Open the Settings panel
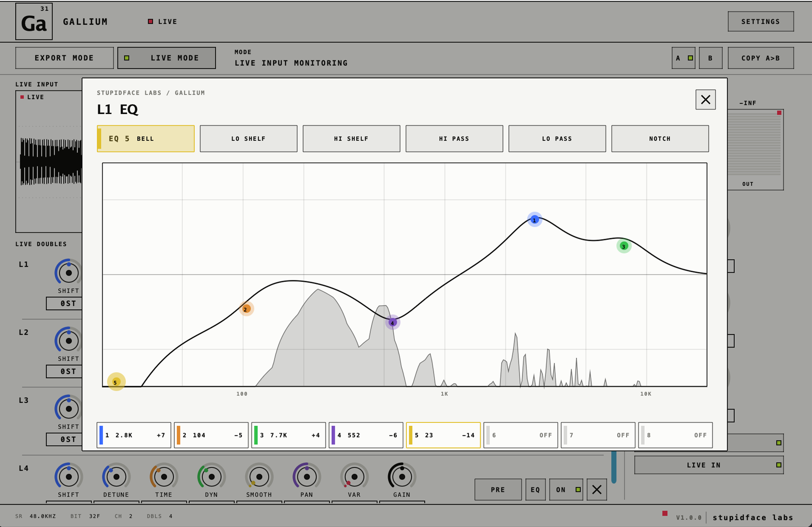This screenshot has width=812, height=527. (761, 22)
